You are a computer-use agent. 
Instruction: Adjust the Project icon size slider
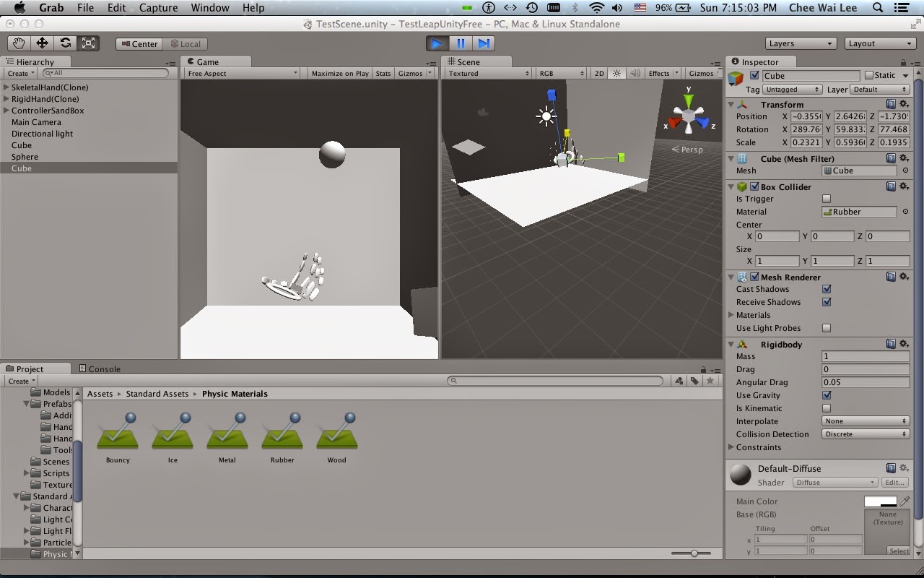[x=694, y=553]
